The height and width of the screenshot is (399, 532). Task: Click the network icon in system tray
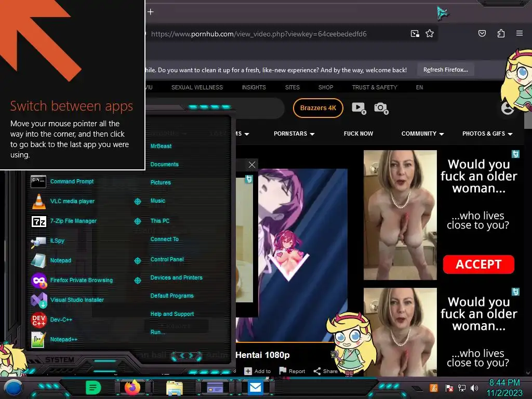point(461,388)
